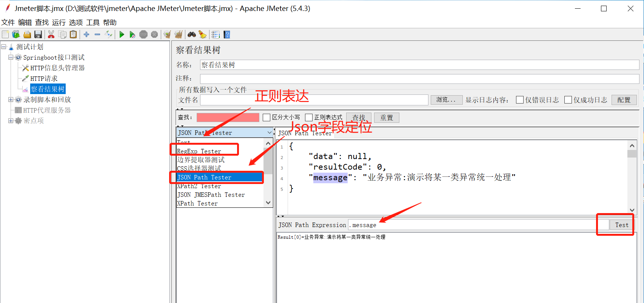Screen dimensions: 644x303
Task: Tick the 仅错误日志 checkbox
Action: click(520, 100)
